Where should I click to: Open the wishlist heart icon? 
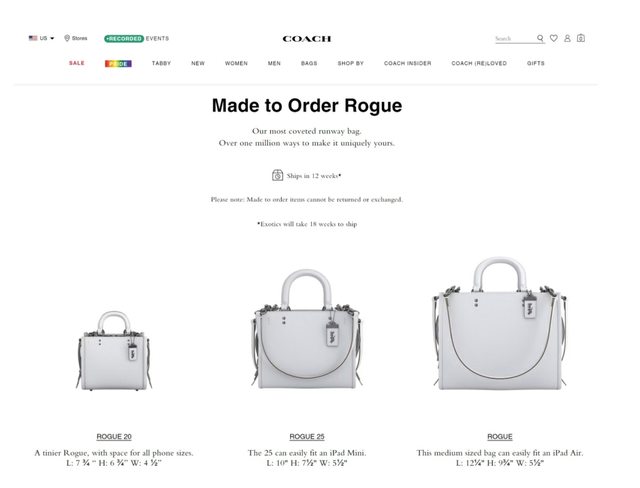(553, 38)
